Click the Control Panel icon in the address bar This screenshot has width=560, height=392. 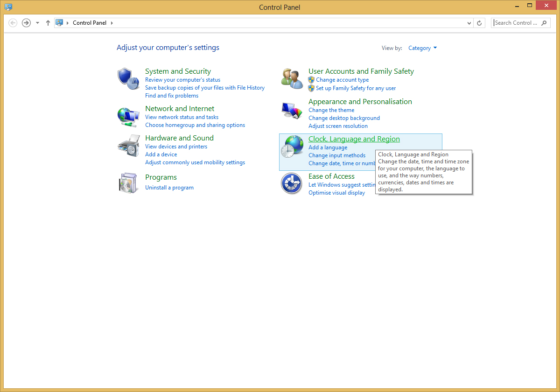pyautogui.click(x=59, y=22)
